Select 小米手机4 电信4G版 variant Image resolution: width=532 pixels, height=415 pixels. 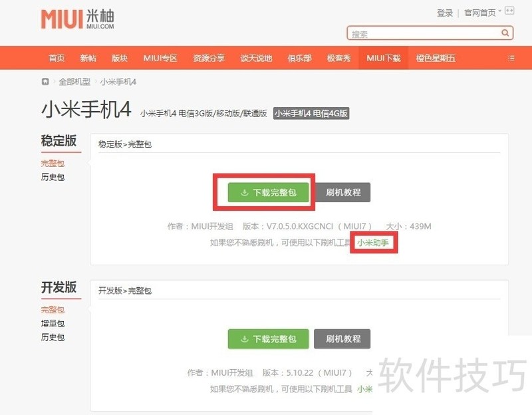point(311,113)
